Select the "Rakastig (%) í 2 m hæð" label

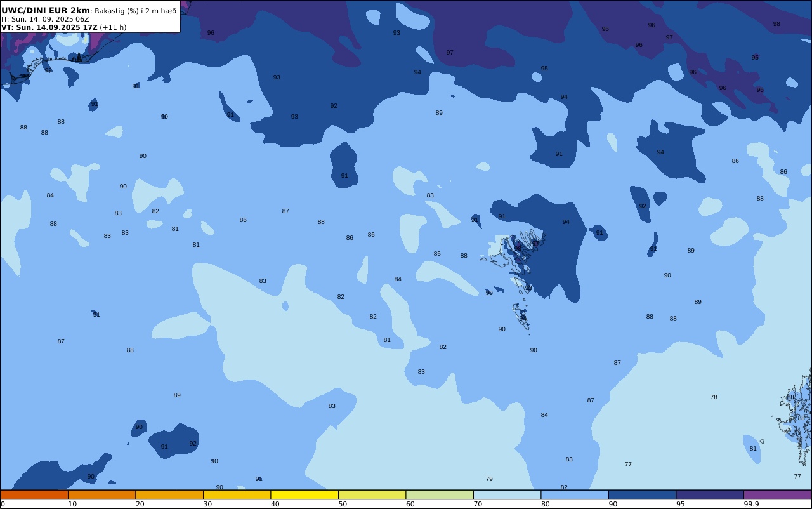coord(136,11)
